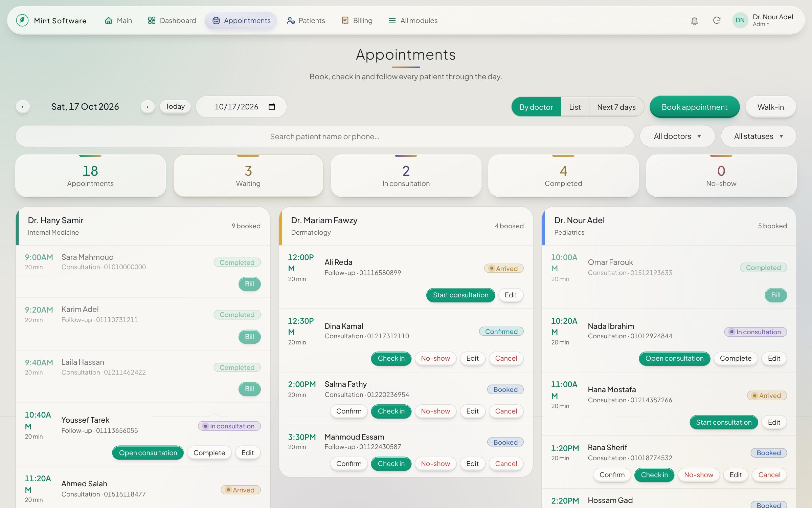The image size is (812, 508).
Task: Bill Sara Mahmoud's completed appointment
Action: pyautogui.click(x=249, y=284)
